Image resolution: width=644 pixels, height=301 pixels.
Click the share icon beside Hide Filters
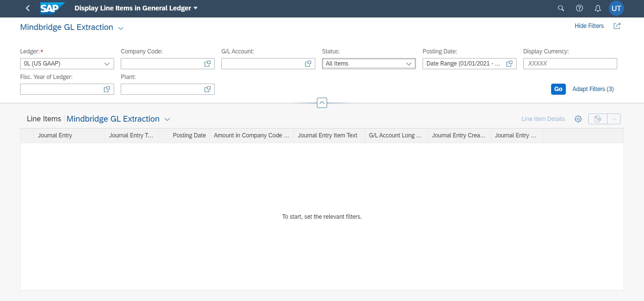click(617, 26)
